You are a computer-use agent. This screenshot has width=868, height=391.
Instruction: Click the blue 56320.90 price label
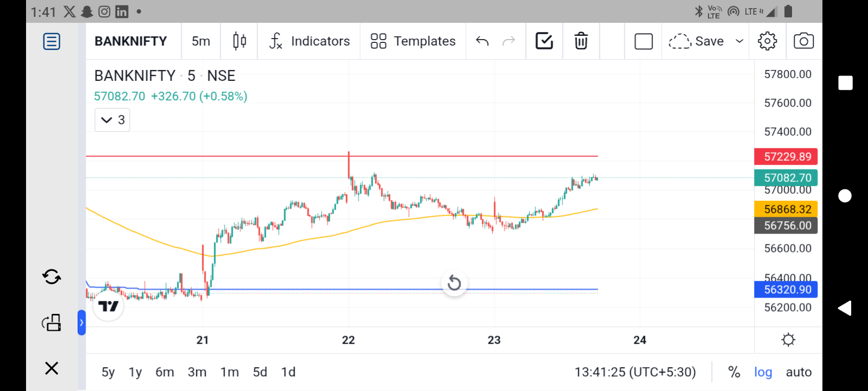786,289
